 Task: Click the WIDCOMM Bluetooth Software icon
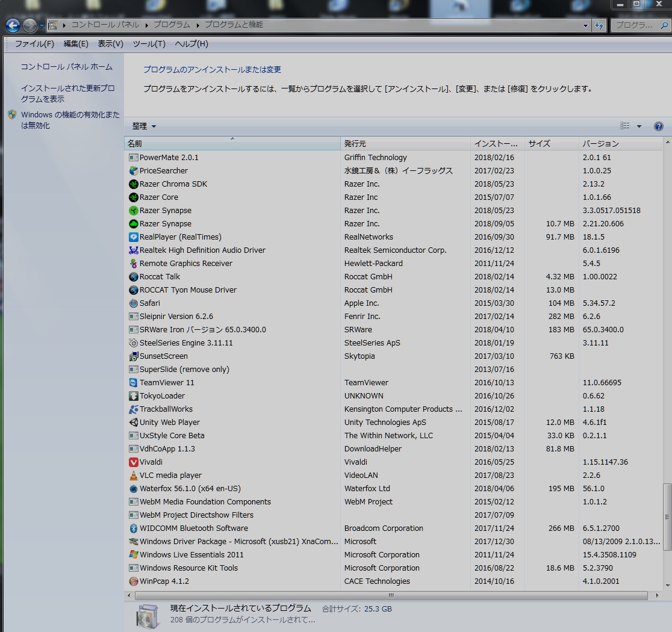coord(134,528)
